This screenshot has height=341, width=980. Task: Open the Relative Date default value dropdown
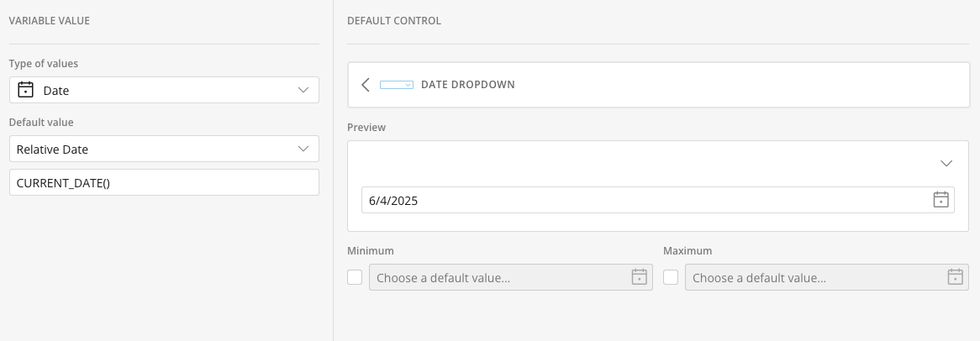tap(165, 149)
